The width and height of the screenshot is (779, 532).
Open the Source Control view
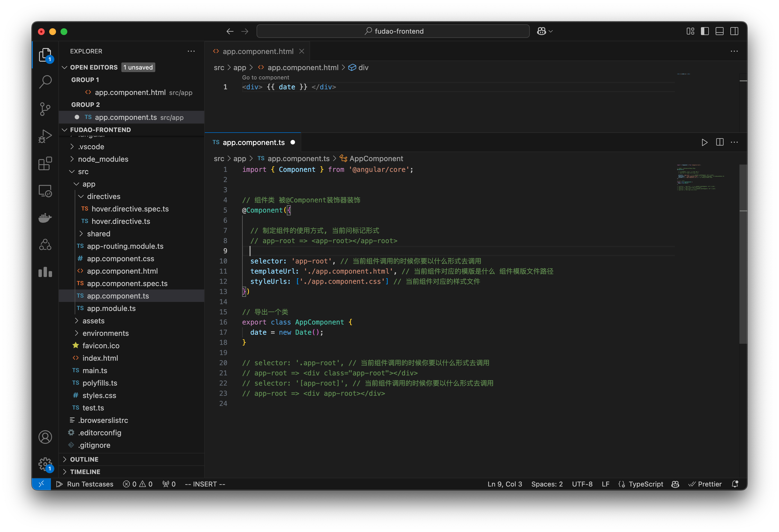(45, 109)
